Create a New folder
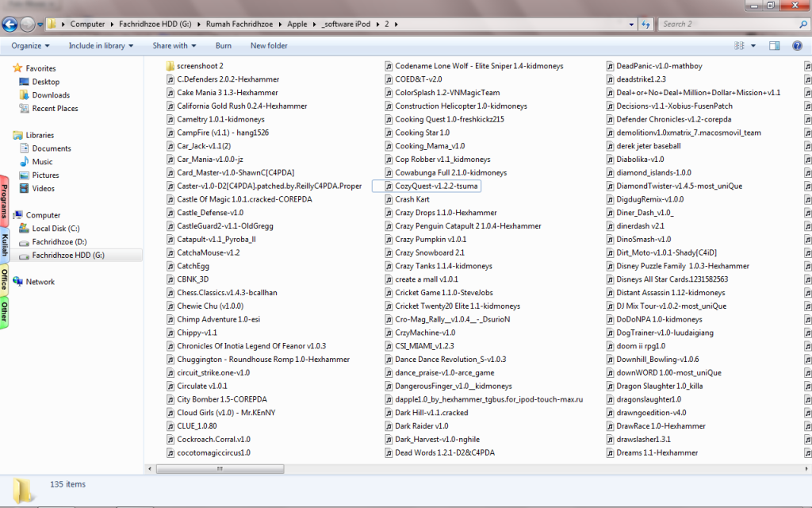 pyautogui.click(x=269, y=45)
